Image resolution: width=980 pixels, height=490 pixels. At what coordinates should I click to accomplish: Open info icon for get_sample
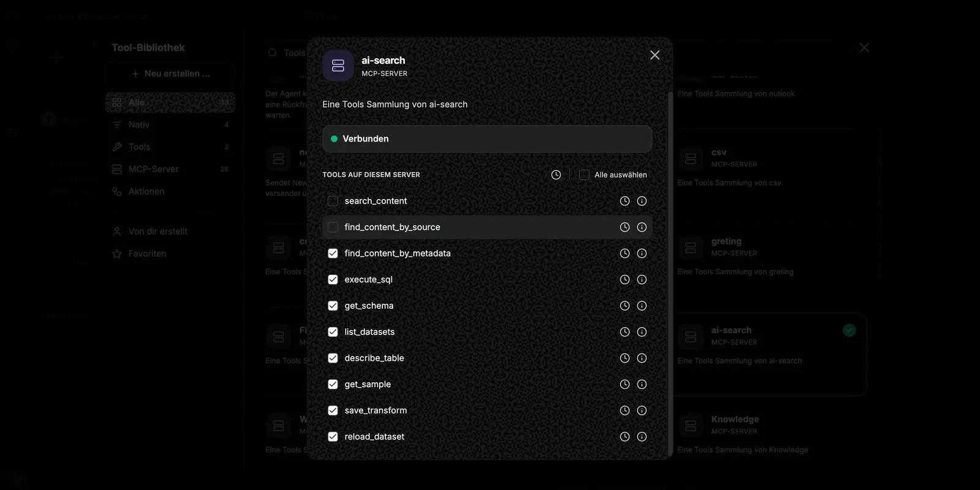tap(642, 385)
